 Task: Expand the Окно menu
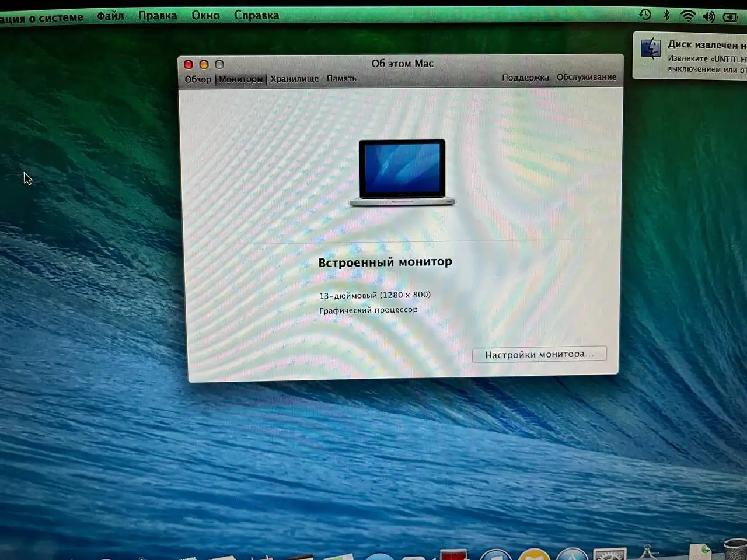tap(205, 16)
